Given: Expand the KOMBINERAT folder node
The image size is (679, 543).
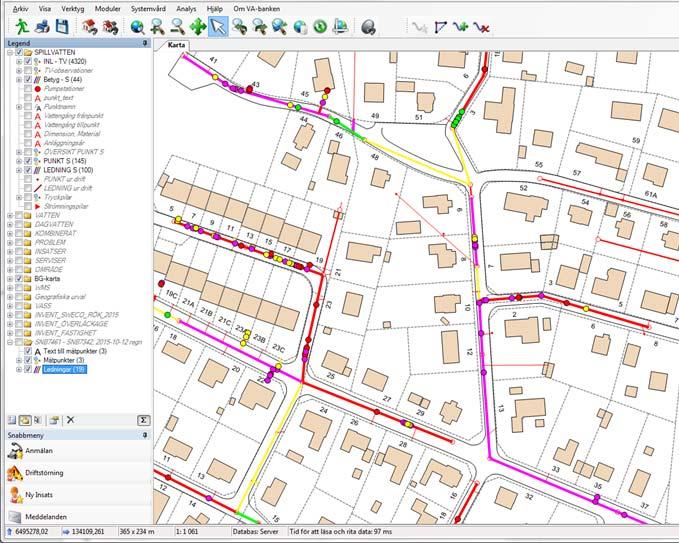Looking at the screenshot, I should [10, 233].
